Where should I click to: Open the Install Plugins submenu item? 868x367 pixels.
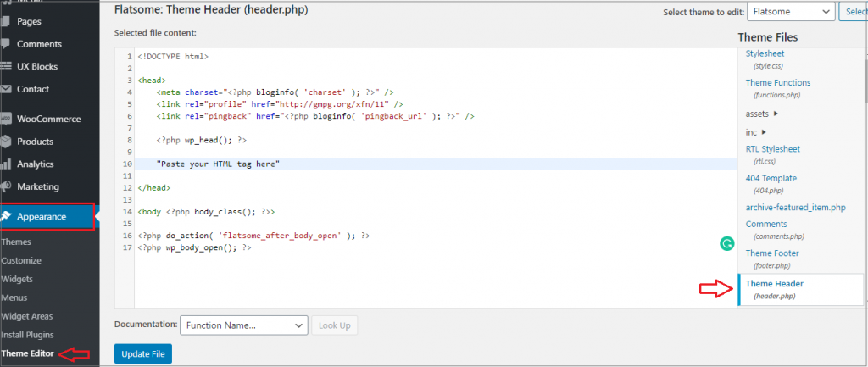[x=28, y=335]
